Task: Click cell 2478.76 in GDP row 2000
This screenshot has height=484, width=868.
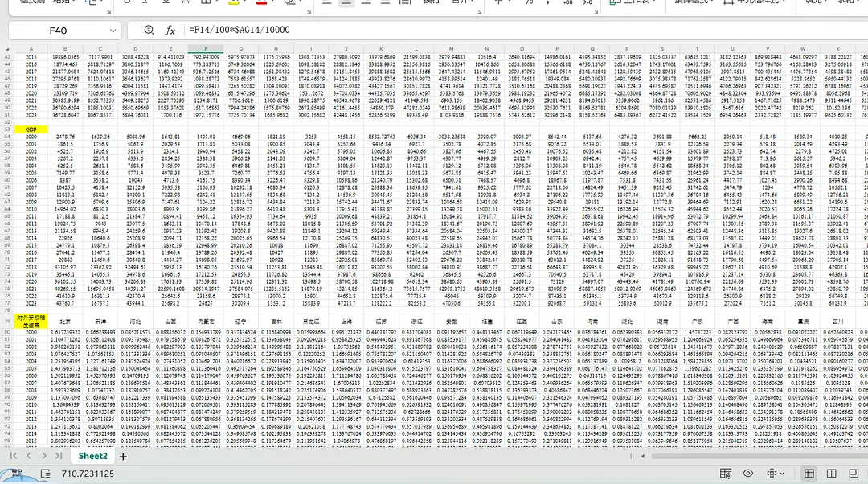Action: click(x=65, y=137)
